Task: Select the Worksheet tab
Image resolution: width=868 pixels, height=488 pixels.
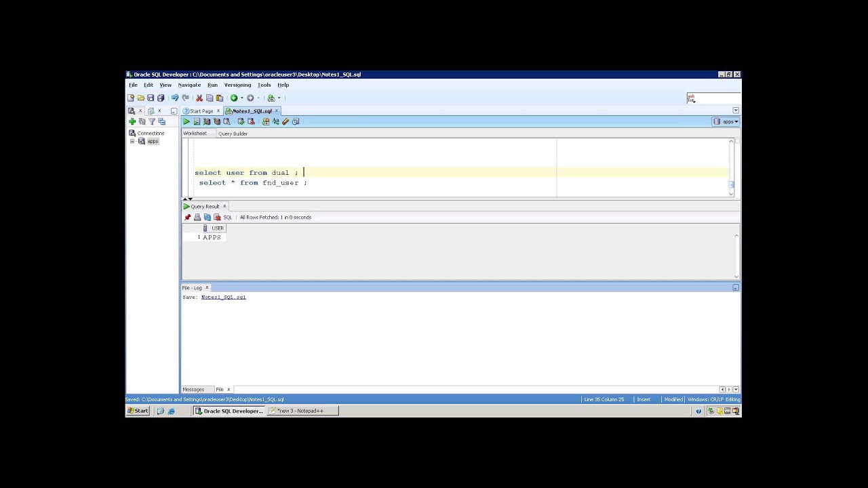Action: coord(195,134)
